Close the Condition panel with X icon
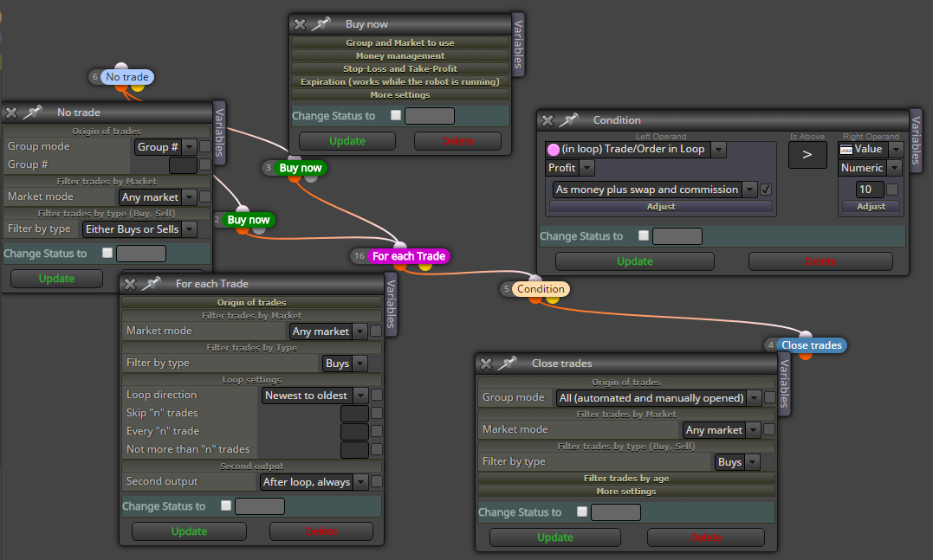The height and width of the screenshot is (560, 933). 547,120
